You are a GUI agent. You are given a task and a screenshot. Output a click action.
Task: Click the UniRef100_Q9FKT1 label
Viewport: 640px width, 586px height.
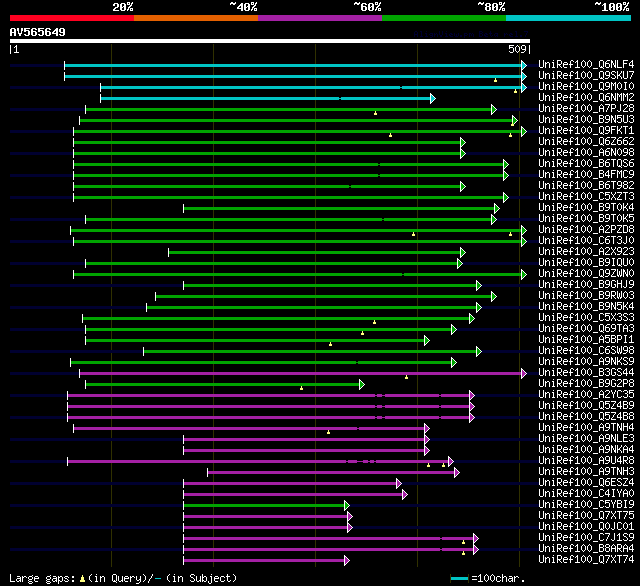(x=586, y=130)
